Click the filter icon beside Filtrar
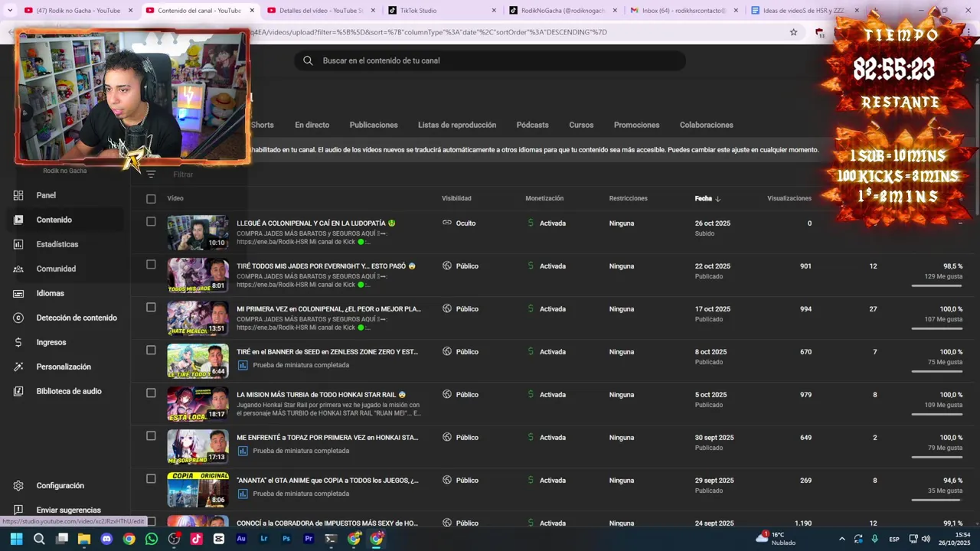This screenshot has width=980, height=551. (151, 174)
